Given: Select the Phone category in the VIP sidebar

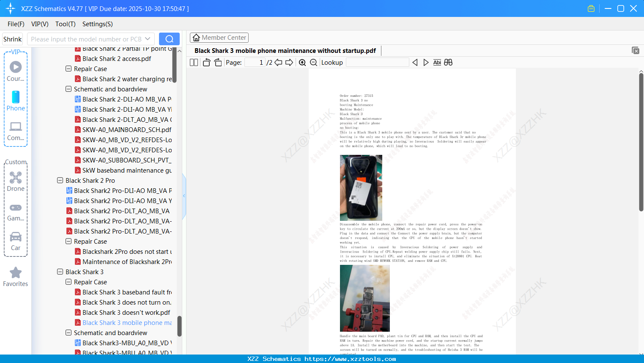Looking at the screenshot, I should 15,101.
